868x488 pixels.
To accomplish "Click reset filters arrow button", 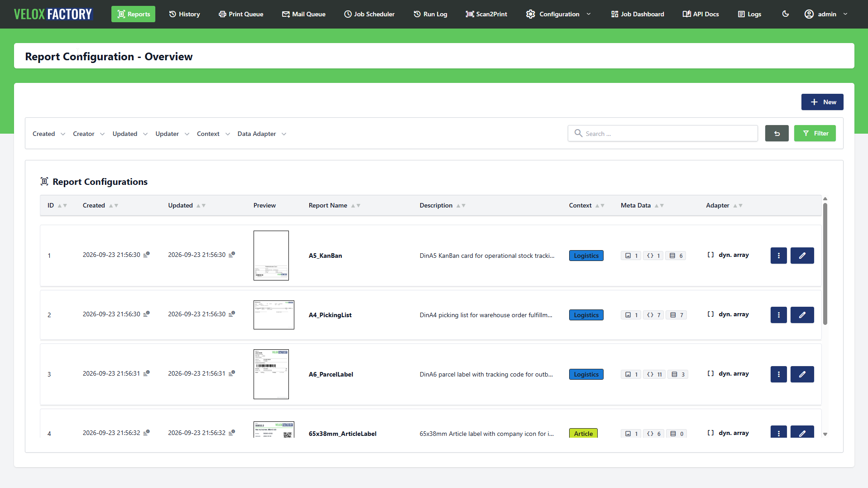I will click(777, 133).
